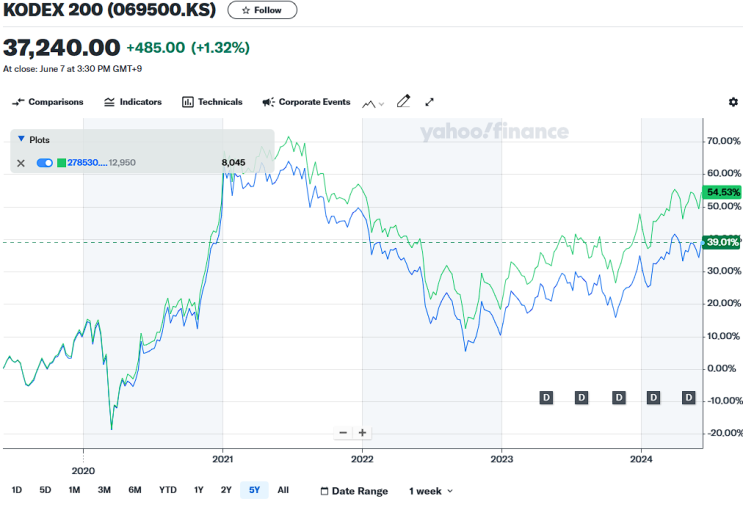The height and width of the screenshot is (507, 743).
Task: Select the 1D time range
Action: coord(17,490)
